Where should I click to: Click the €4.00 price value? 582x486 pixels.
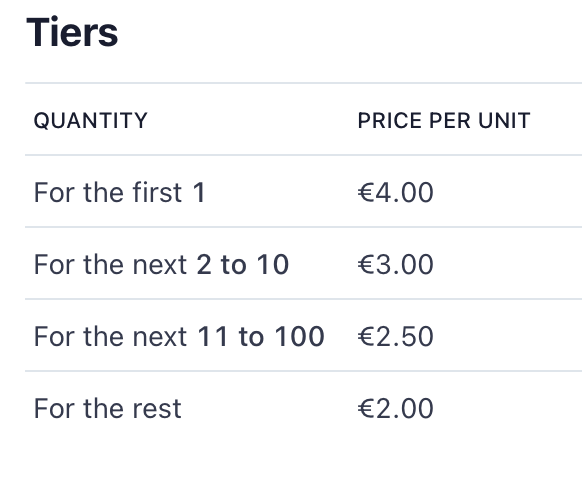395,192
